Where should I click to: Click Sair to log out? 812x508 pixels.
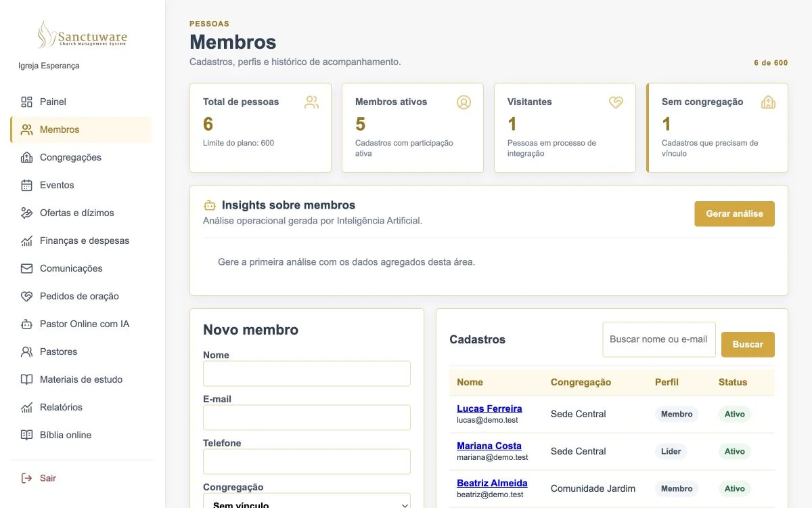81,478
